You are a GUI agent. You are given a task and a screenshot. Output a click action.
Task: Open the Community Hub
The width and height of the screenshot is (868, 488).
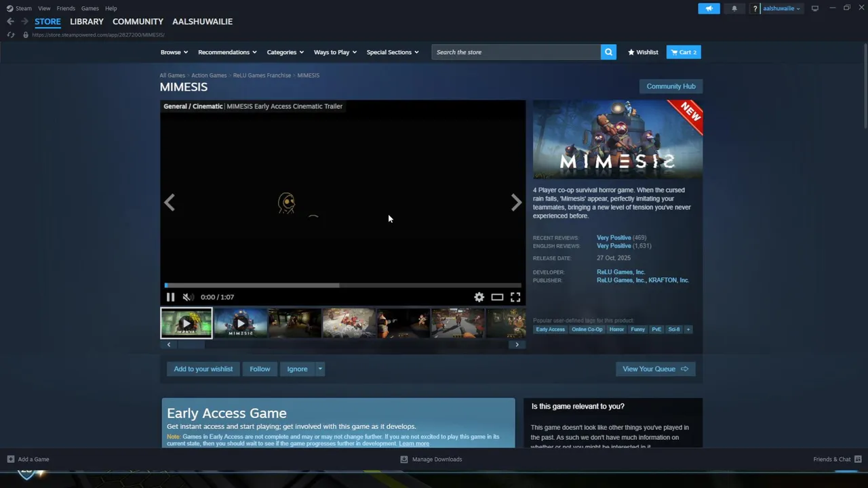(671, 86)
